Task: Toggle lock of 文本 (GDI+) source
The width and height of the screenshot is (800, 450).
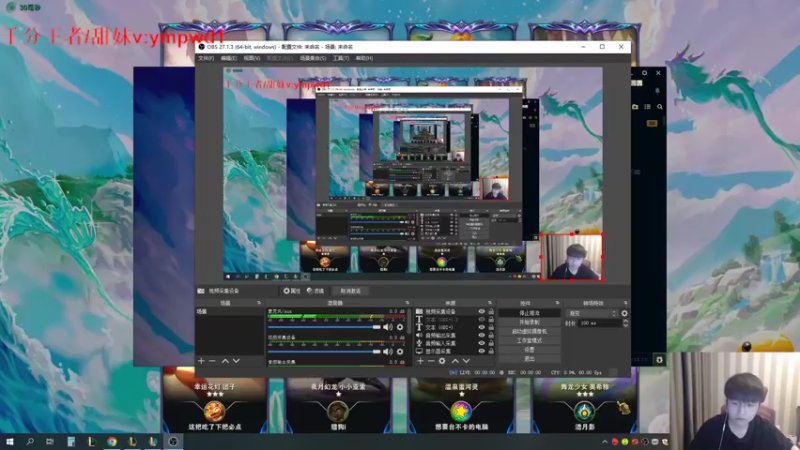Action: (491, 327)
